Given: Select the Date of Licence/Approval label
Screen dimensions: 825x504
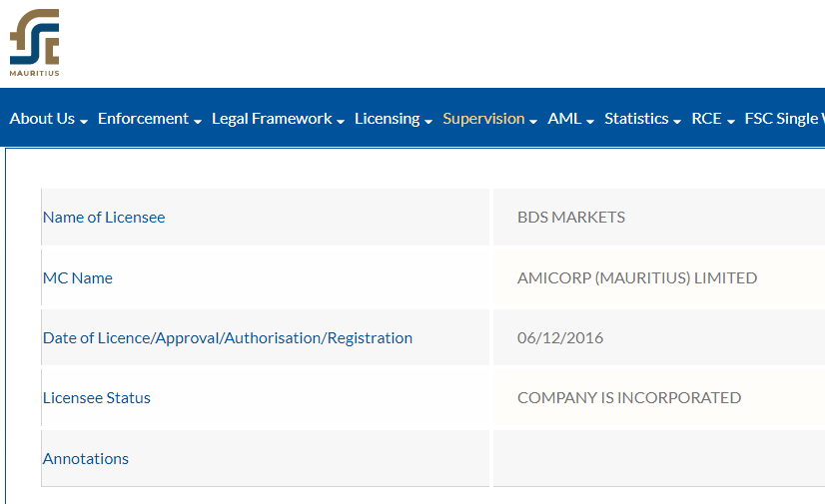Looking at the screenshot, I should coord(228,338).
